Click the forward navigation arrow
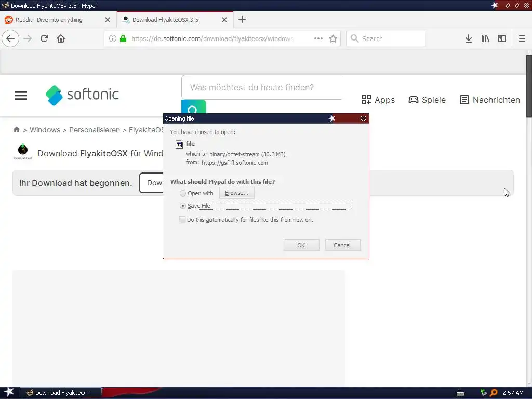Image resolution: width=532 pixels, height=399 pixels. [x=28, y=38]
